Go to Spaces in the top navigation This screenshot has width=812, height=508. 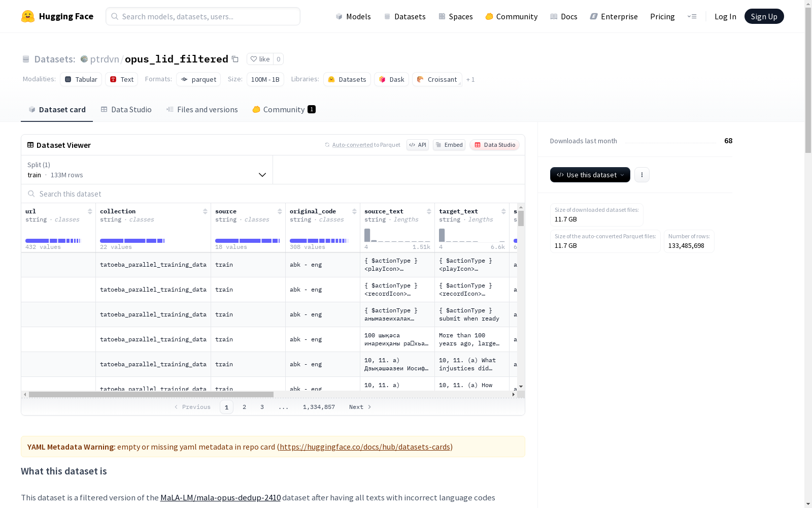click(456, 16)
